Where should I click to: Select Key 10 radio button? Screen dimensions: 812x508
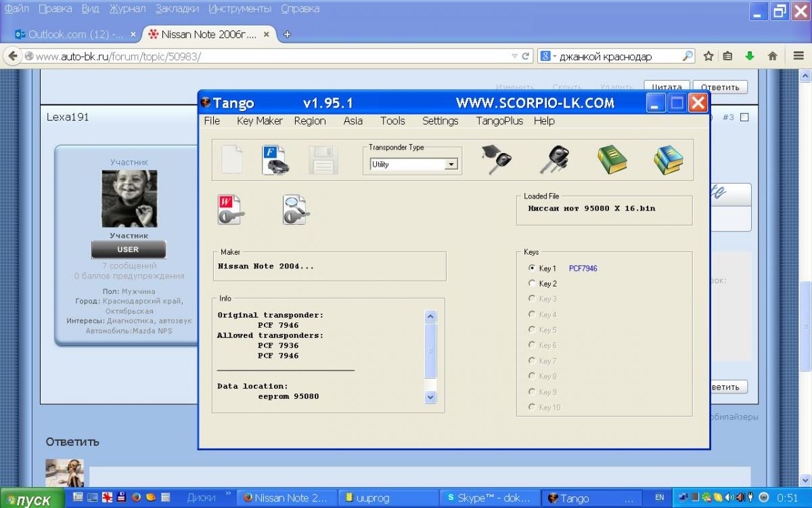[532, 407]
